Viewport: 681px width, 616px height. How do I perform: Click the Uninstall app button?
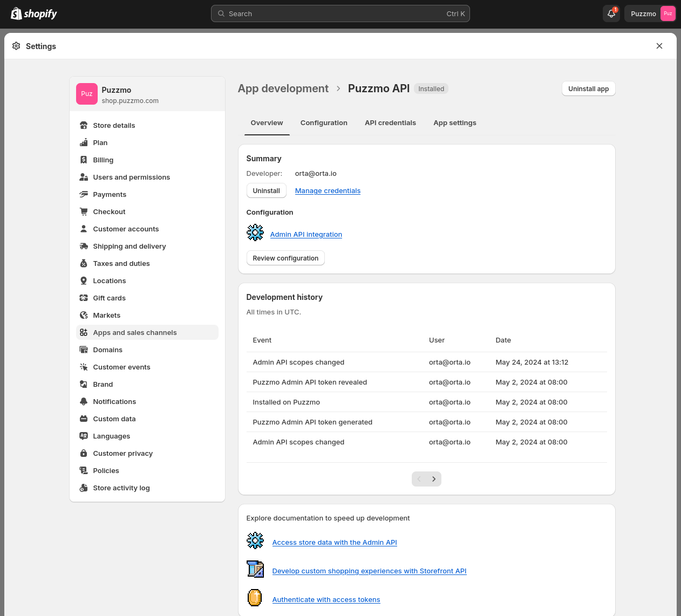point(588,88)
